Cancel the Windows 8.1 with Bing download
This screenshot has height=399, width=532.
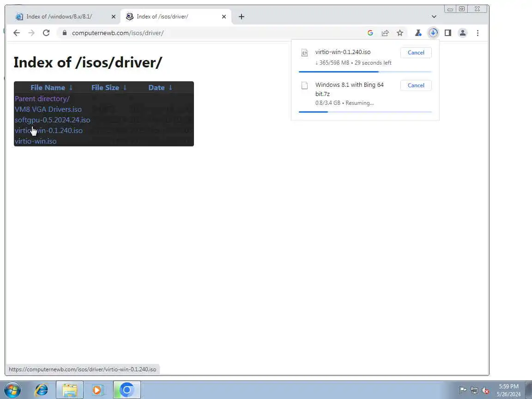point(416,85)
